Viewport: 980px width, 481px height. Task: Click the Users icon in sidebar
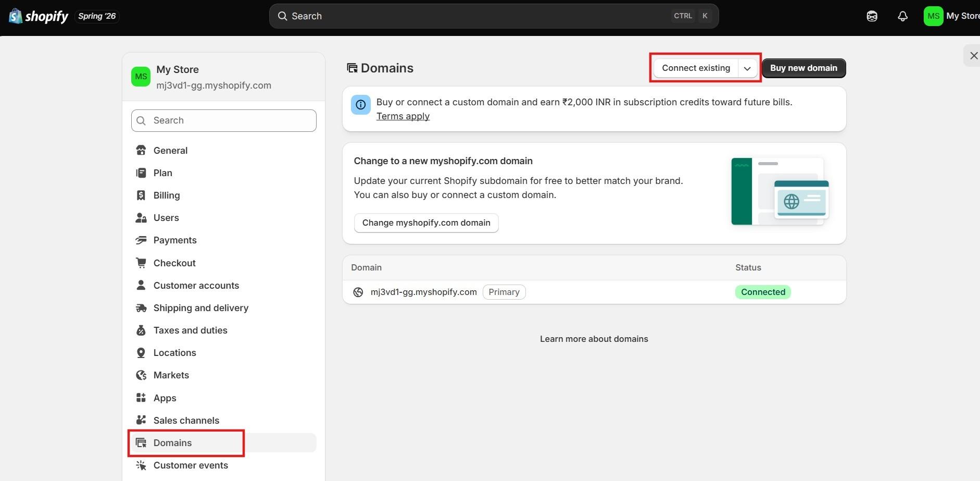141,218
